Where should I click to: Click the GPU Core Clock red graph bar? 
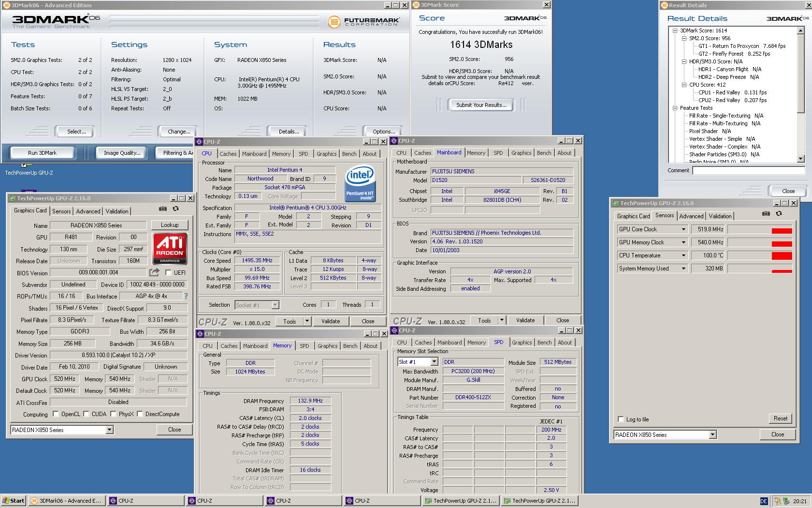point(782,231)
